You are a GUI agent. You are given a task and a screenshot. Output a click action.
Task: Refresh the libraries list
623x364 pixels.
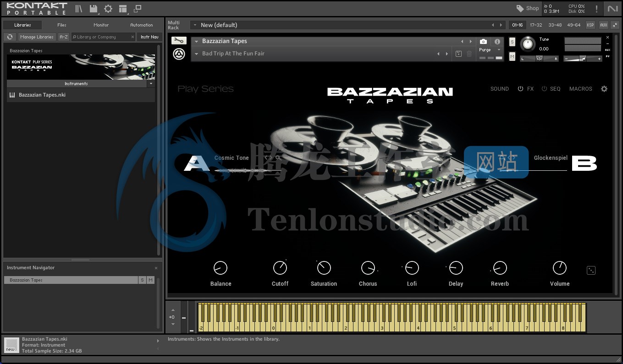click(x=10, y=37)
